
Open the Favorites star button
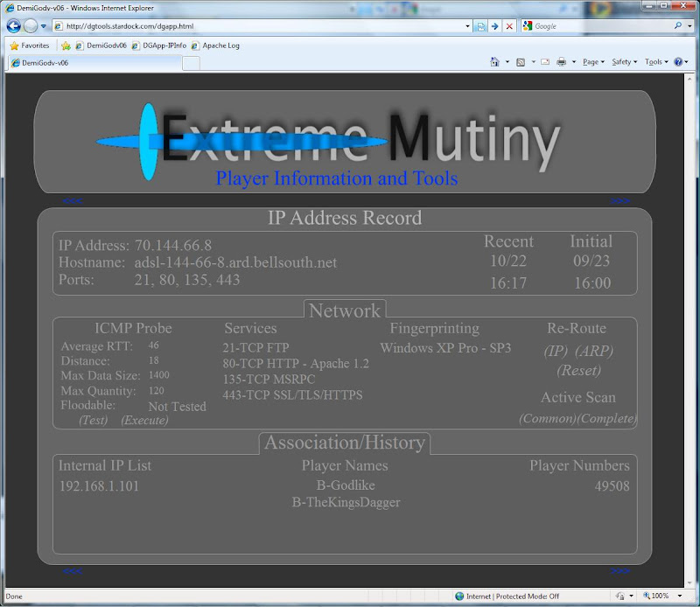coord(30,45)
